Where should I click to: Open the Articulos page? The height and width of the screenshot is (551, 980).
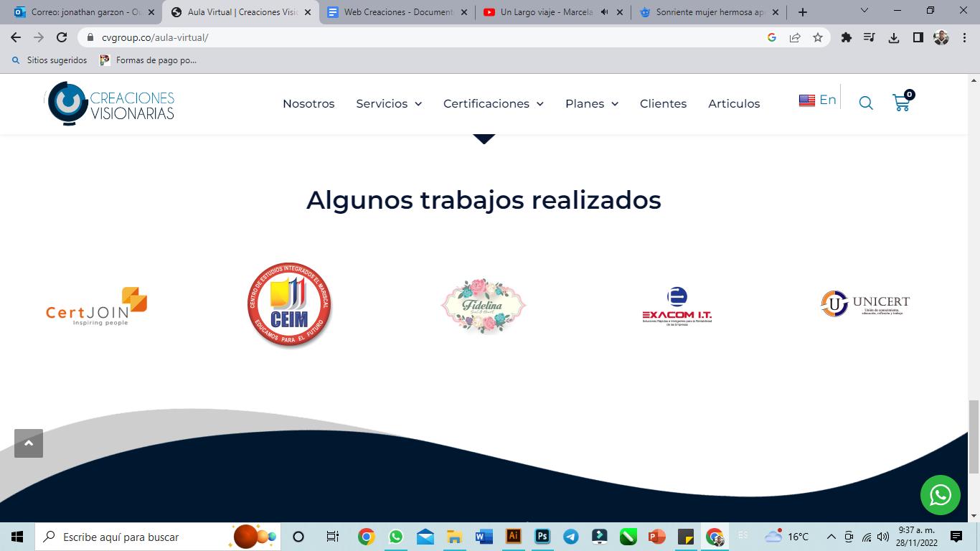pos(734,103)
